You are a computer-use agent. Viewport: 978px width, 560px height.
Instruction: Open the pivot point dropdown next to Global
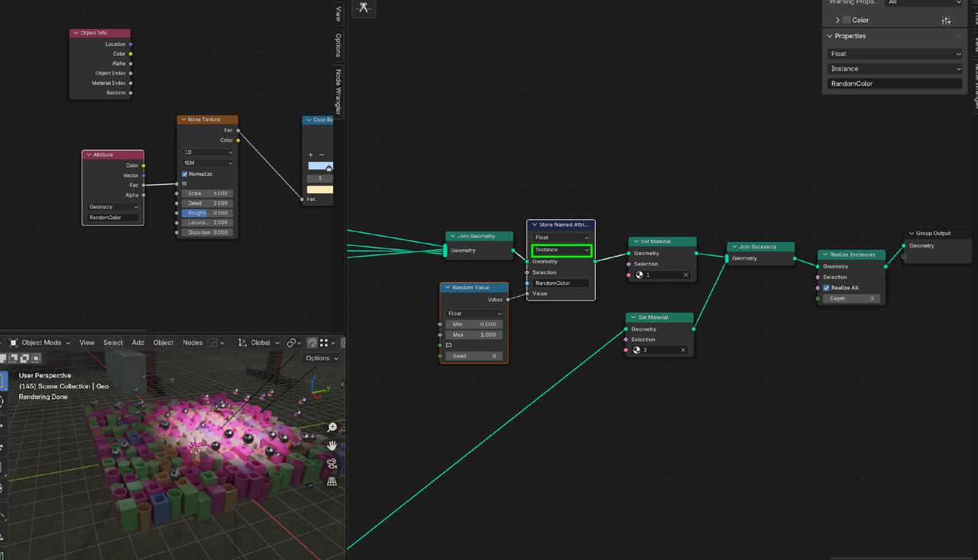pos(293,343)
